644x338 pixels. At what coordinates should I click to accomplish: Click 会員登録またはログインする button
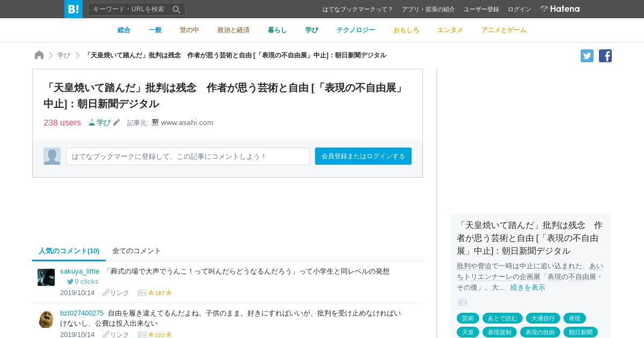pyautogui.click(x=363, y=156)
